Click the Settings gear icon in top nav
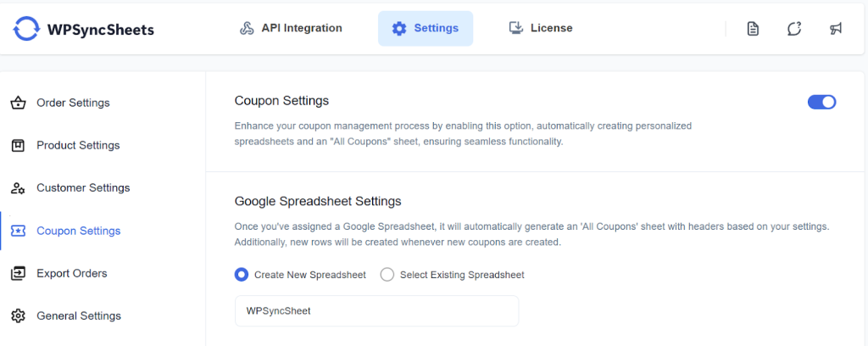This screenshot has height=346, width=868. 399,28
